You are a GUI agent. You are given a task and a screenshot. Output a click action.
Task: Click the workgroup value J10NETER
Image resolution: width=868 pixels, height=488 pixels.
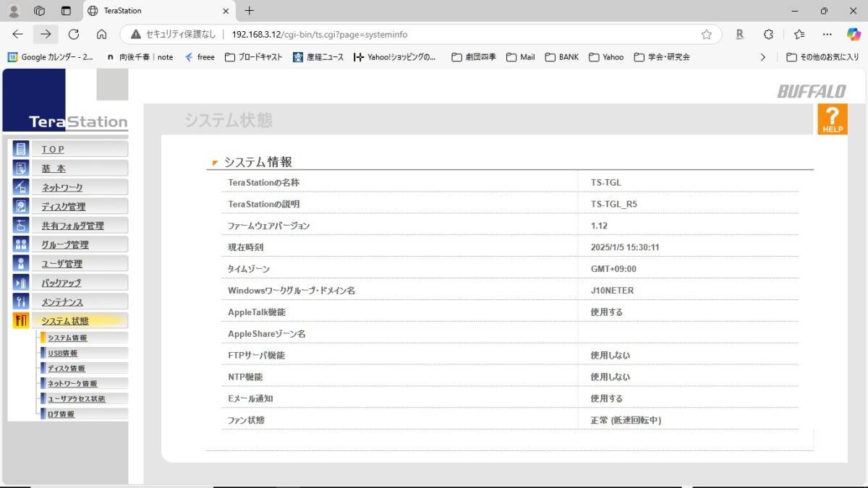[x=612, y=291]
